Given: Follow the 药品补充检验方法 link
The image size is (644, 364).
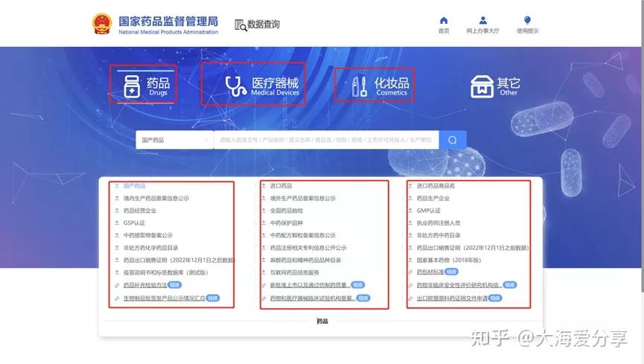Looking at the screenshot, I should pos(145,284).
